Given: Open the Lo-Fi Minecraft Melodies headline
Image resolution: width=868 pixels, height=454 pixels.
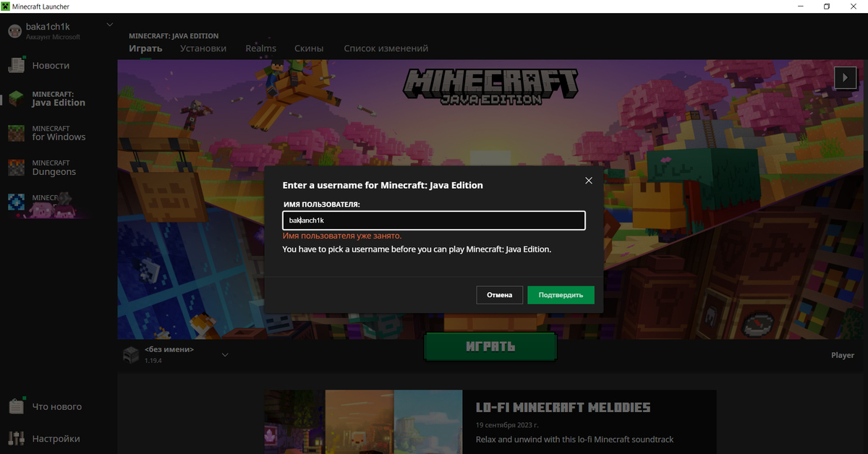Looking at the screenshot, I should [563, 408].
